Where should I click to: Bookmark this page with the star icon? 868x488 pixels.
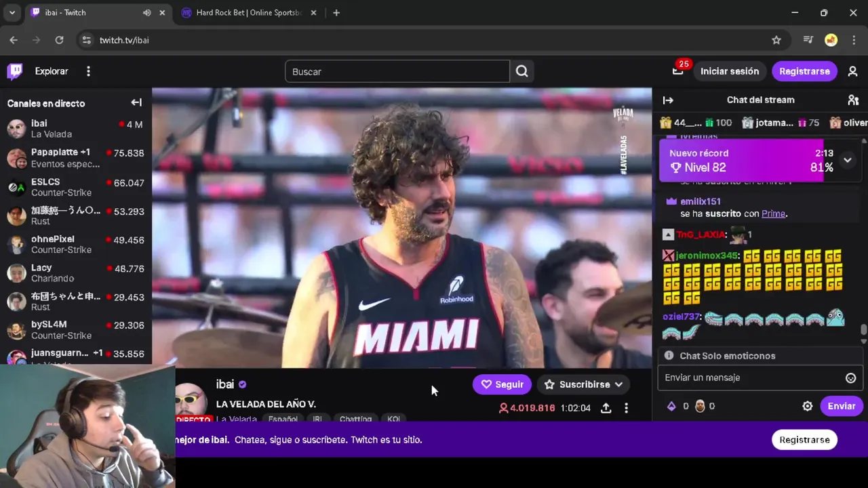pos(776,40)
